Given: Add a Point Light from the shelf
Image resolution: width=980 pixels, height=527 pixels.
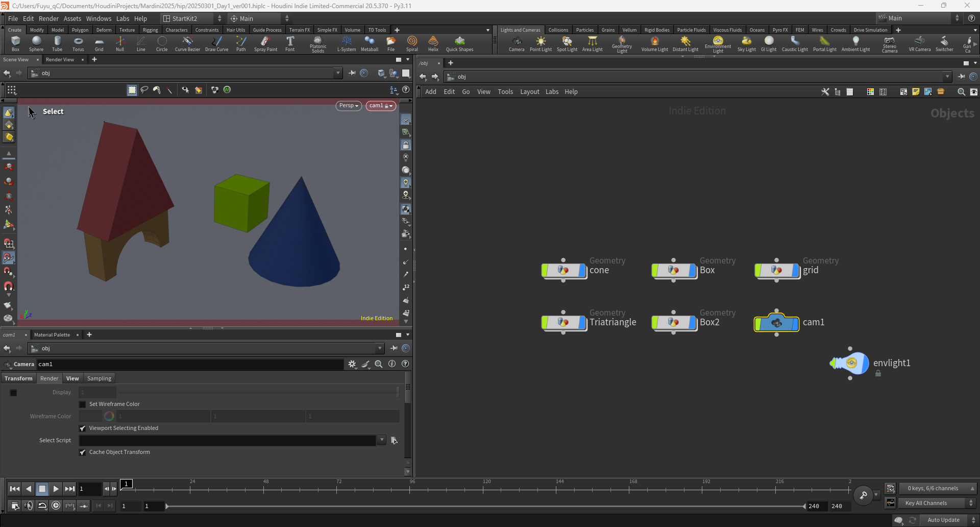Looking at the screenshot, I should (541, 44).
